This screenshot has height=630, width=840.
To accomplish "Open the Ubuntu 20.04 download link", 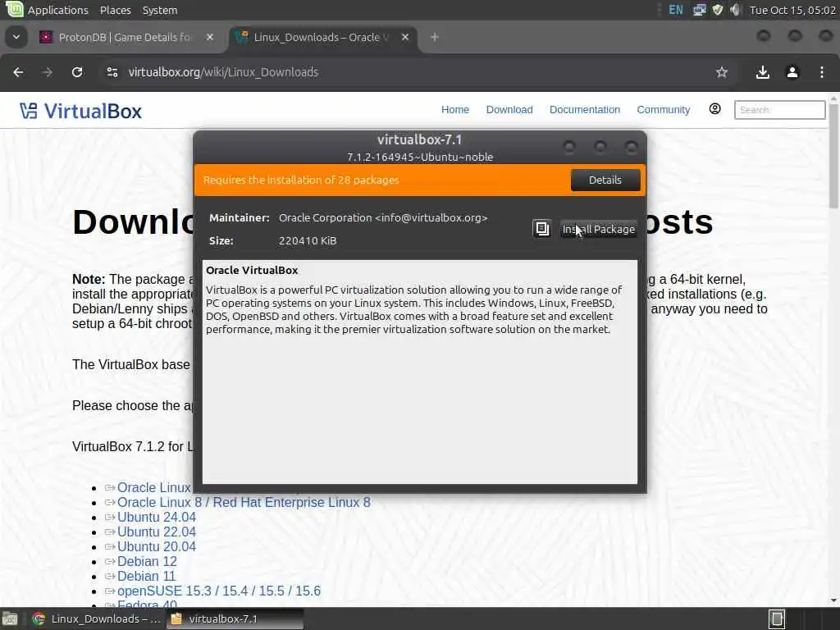I will coord(157,547).
